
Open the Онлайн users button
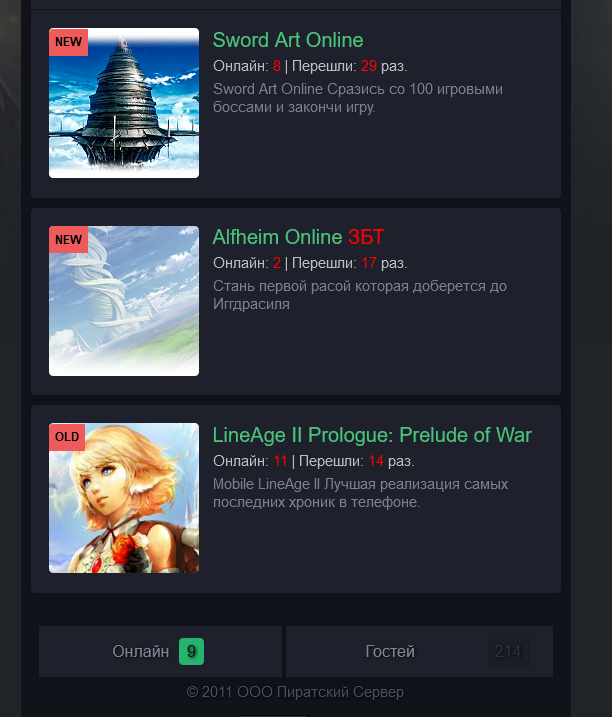pyautogui.click(x=161, y=651)
